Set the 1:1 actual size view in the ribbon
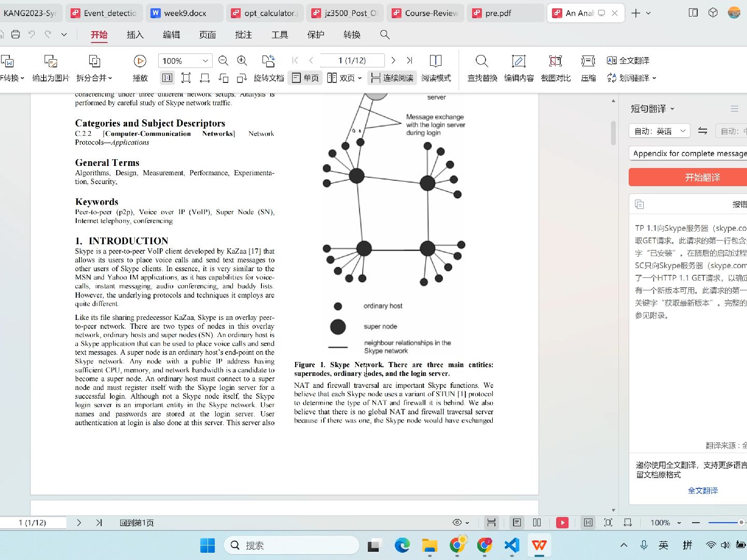747x560 pixels. click(x=167, y=78)
